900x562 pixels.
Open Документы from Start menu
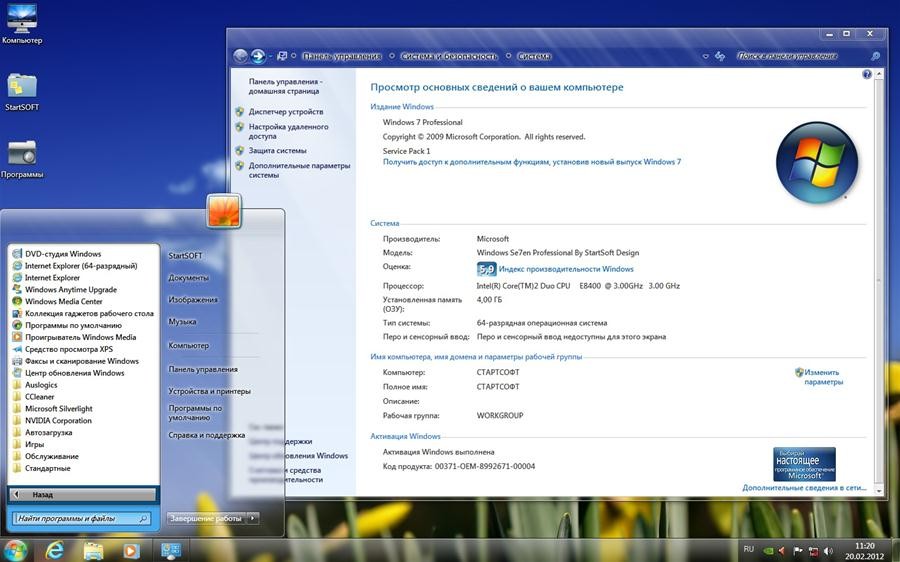pyautogui.click(x=188, y=278)
